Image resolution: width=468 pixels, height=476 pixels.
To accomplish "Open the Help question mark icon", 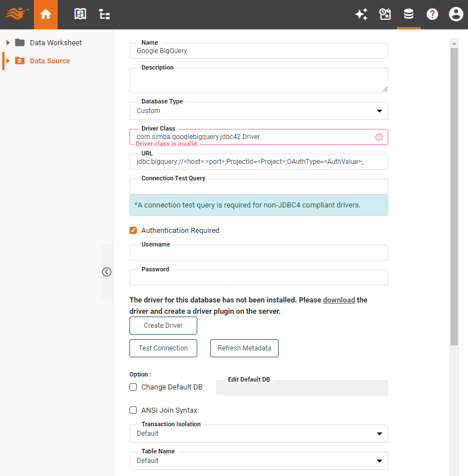I will [432, 14].
